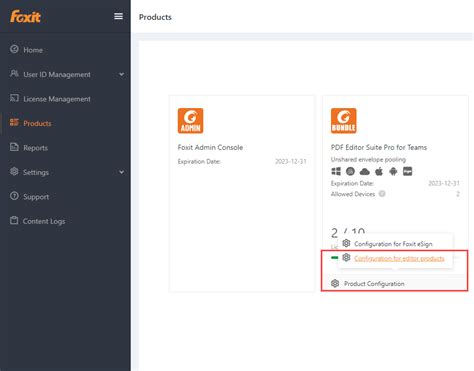Image resolution: width=474 pixels, height=371 pixels.
Task: Click the Foxit Admin Console title
Action: coord(210,147)
